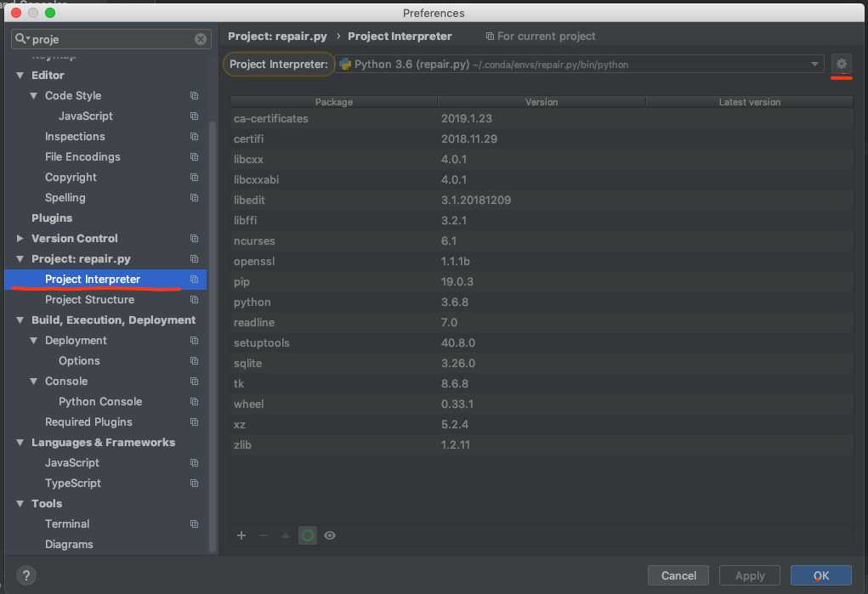The height and width of the screenshot is (594, 868).
Task: Select the wheel package row
Action: (x=542, y=404)
